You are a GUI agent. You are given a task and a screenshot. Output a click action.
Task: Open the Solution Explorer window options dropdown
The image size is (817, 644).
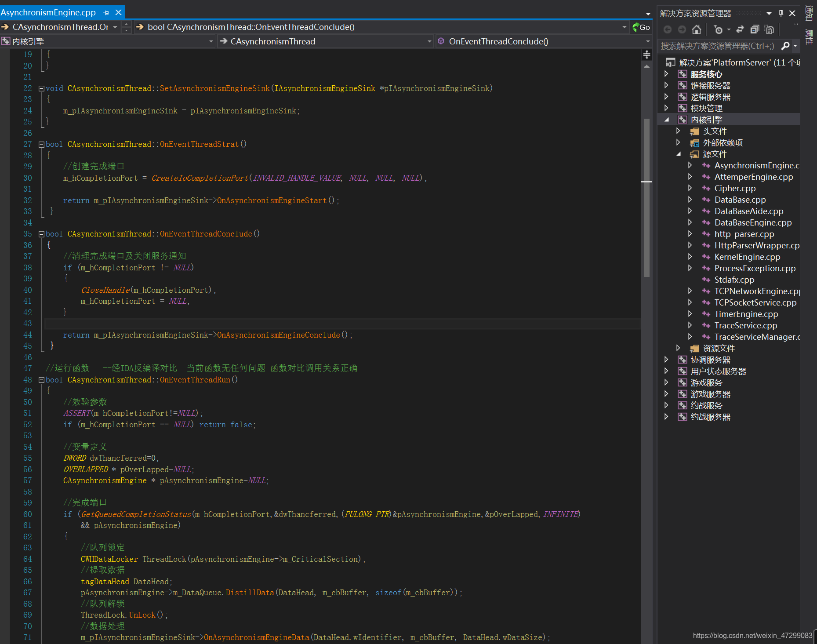point(769,14)
